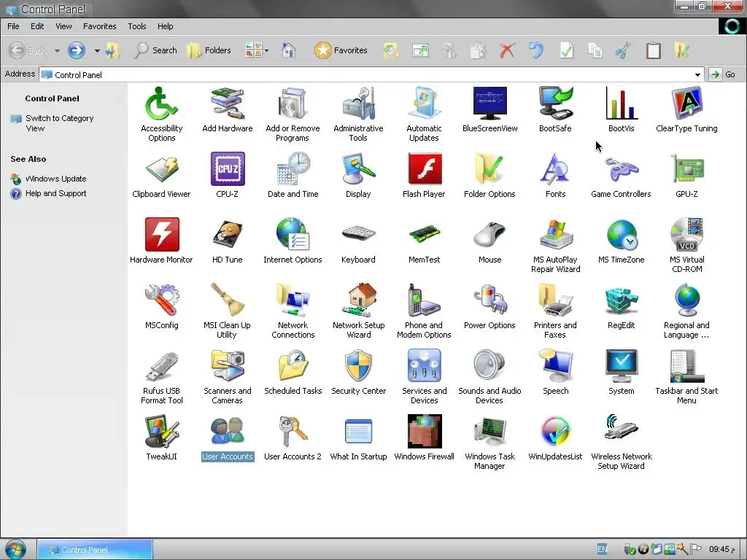Toggle the Folders pane button
The height and width of the screenshot is (560, 747).
(209, 50)
